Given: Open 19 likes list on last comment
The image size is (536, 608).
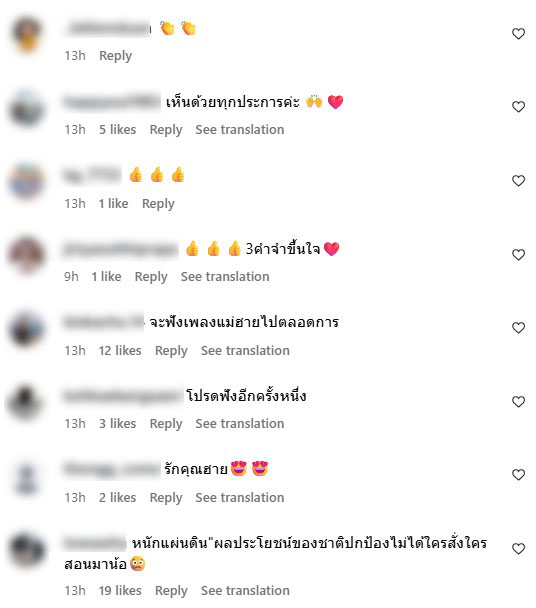Looking at the screenshot, I should click(x=120, y=591).
